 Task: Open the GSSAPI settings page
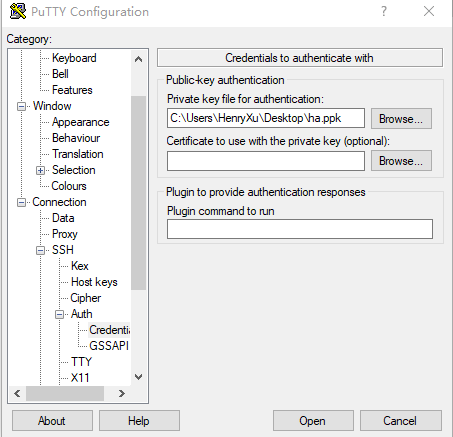[109, 346]
